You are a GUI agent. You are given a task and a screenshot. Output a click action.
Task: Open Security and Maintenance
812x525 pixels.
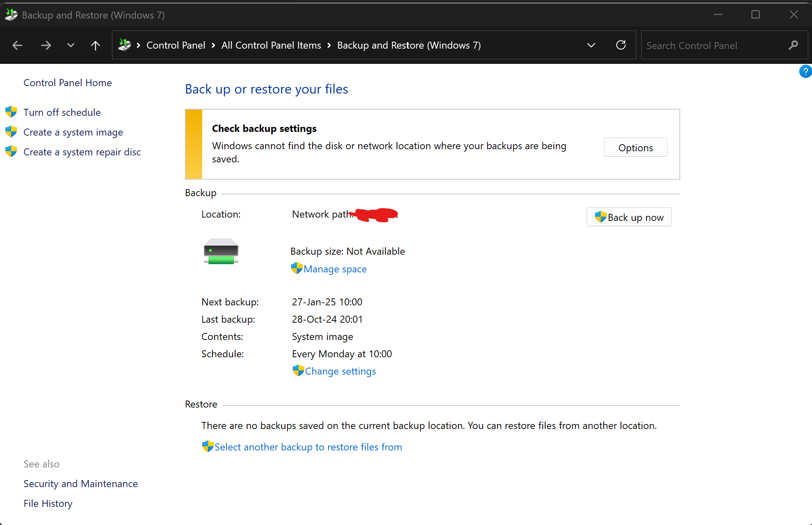81,484
